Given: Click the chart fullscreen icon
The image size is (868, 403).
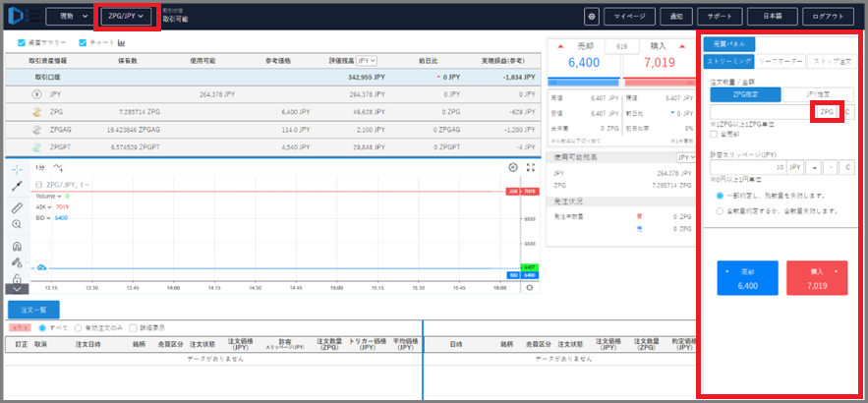Looking at the screenshot, I should [530, 167].
